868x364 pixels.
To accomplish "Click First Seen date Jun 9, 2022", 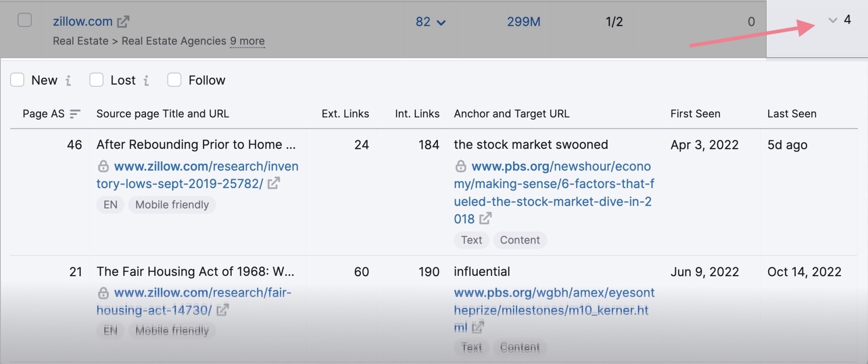I will coord(705,272).
